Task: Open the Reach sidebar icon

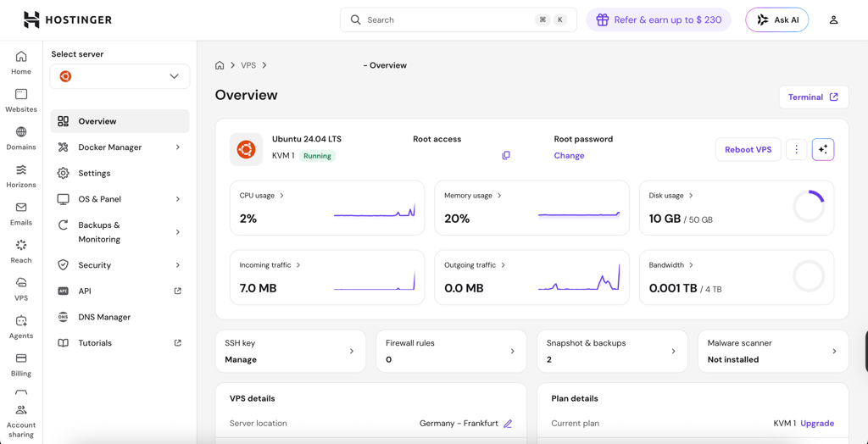Action: coord(21,245)
